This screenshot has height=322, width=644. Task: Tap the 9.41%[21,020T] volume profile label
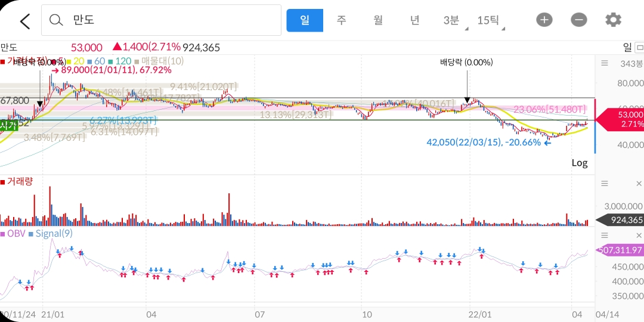point(204,86)
